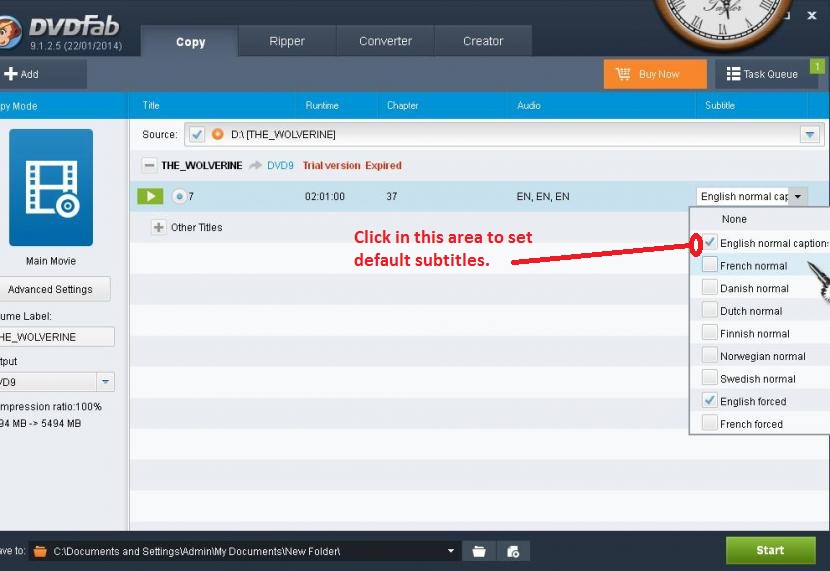830x571 pixels.
Task: Click the Title column header
Action: (x=151, y=105)
